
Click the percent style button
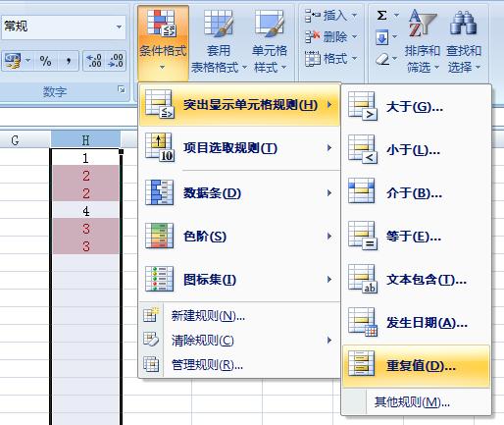45,61
